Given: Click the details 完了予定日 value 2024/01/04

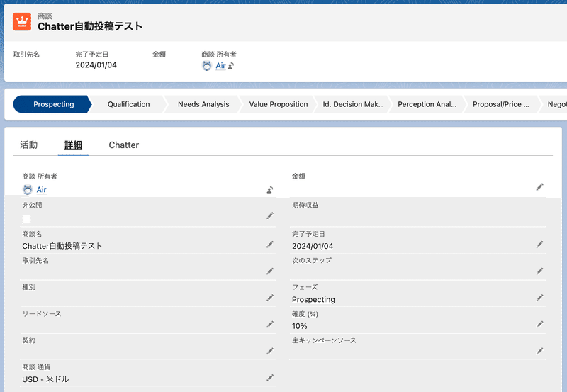Looking at the screenshot, I should click(313, 246).
